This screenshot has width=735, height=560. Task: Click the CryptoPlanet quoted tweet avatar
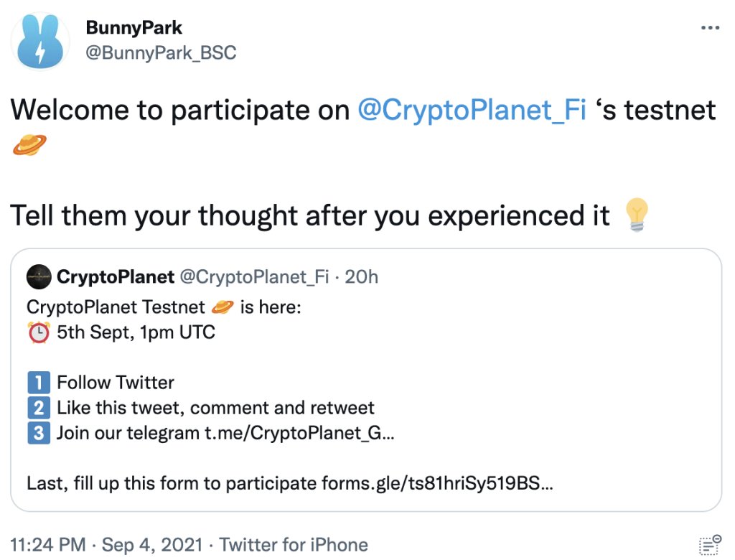coord(39,277)
